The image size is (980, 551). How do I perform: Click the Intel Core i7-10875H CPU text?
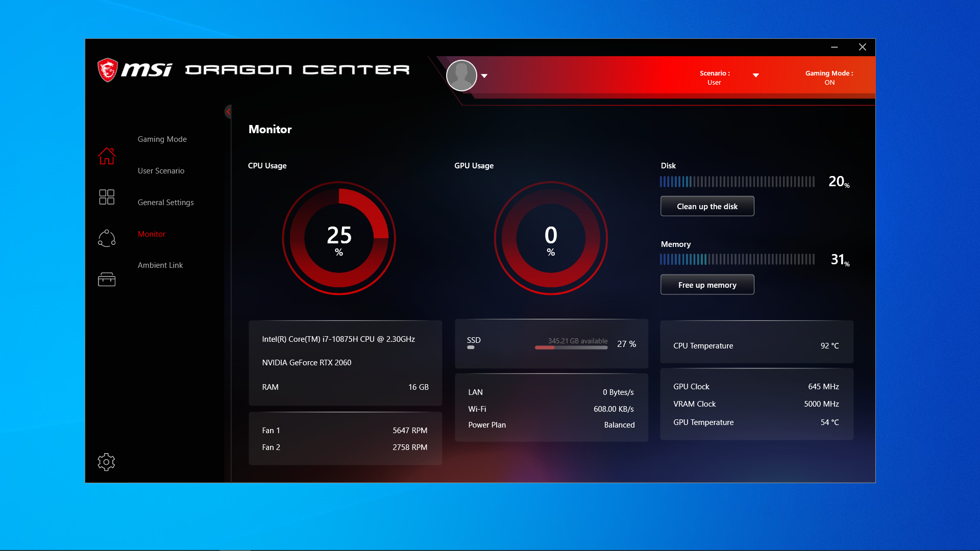(338, 339)
